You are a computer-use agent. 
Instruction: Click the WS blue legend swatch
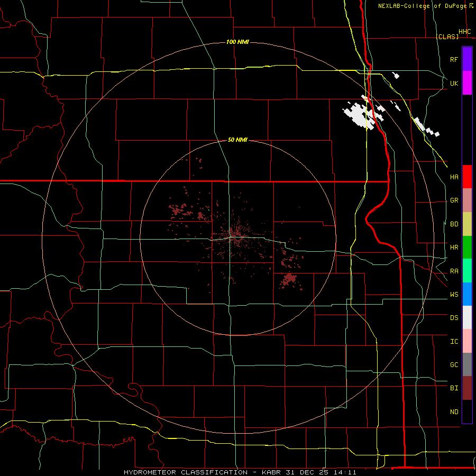pos(467,294)
